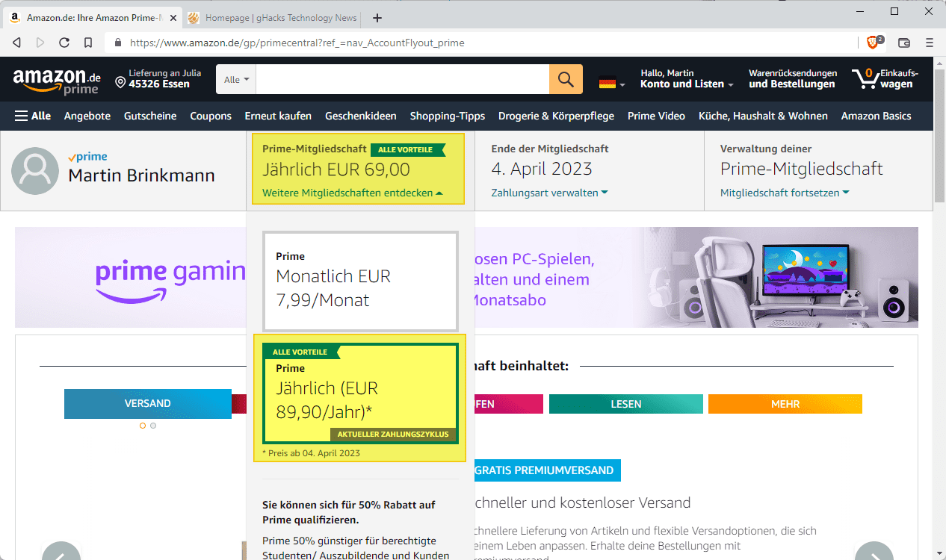
Task: Click the first carousel indicator dot
Action: click(143, 426)
